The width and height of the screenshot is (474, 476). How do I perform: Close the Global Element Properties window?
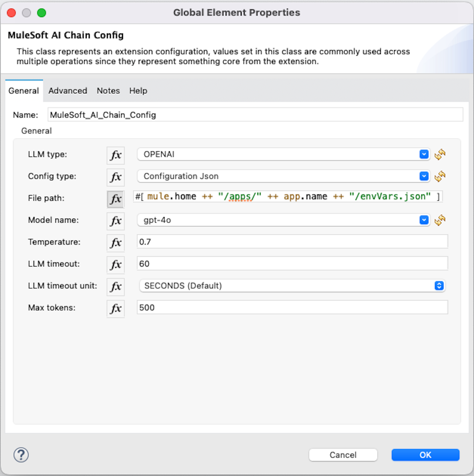11,13
